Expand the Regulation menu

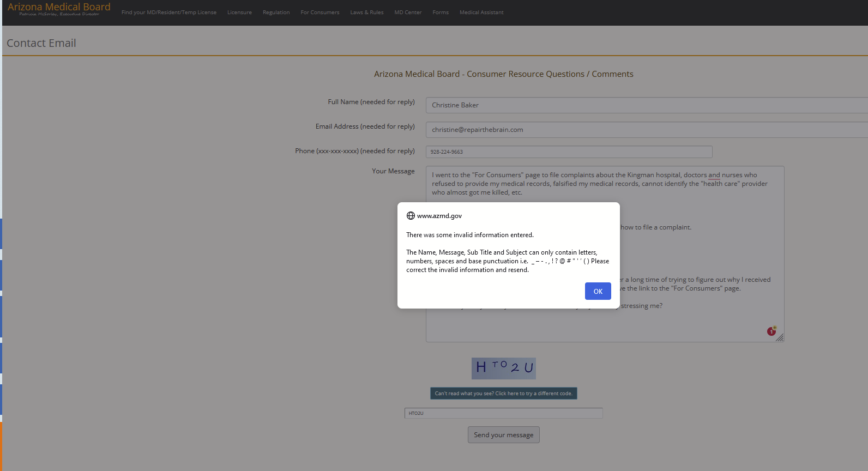(276, 13)
